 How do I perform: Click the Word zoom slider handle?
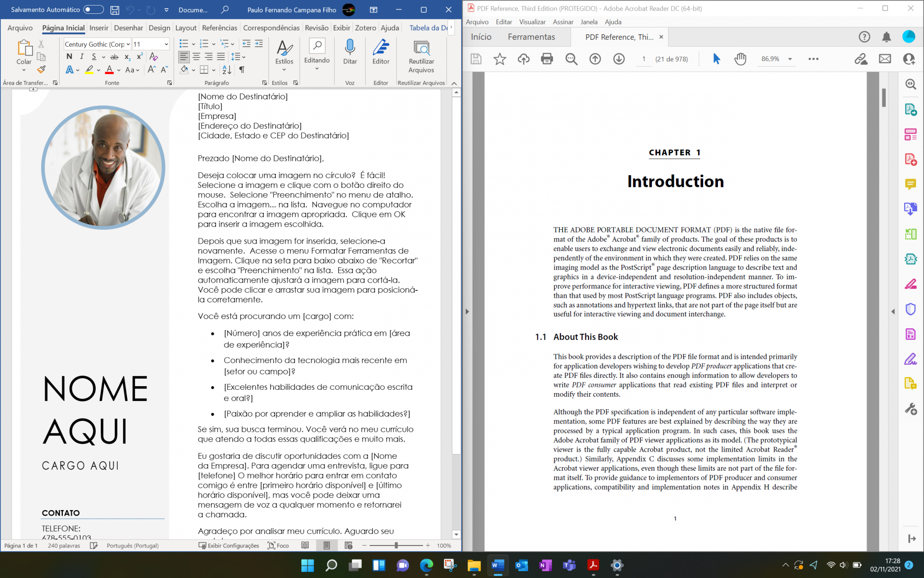pos(396,546)
